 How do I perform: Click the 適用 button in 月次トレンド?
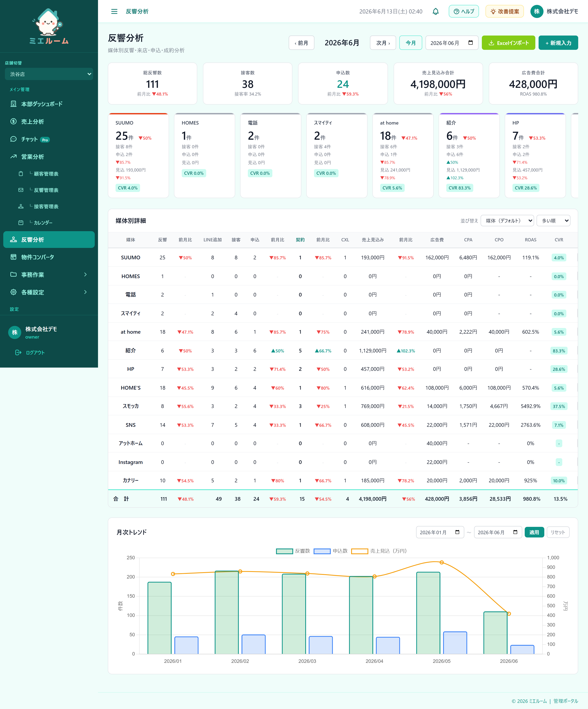pos(534,532)
